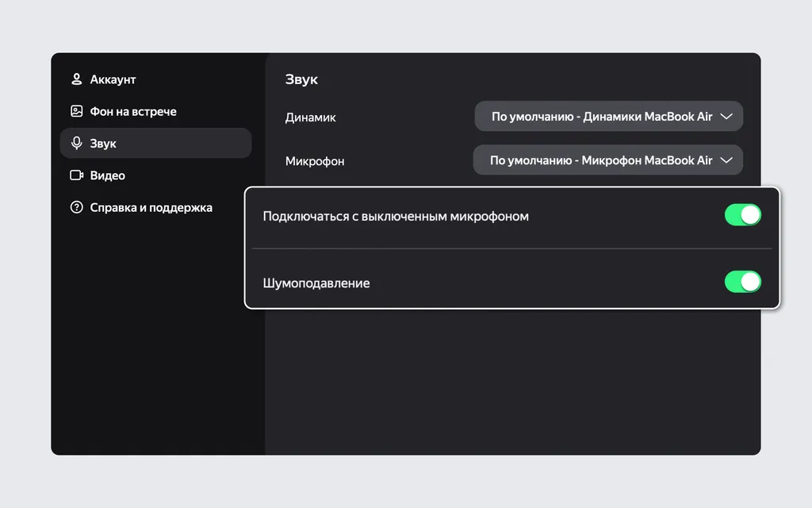
Task: Click the chevron in Микрофон MacBook Air selector
Action: pos(726,160)
